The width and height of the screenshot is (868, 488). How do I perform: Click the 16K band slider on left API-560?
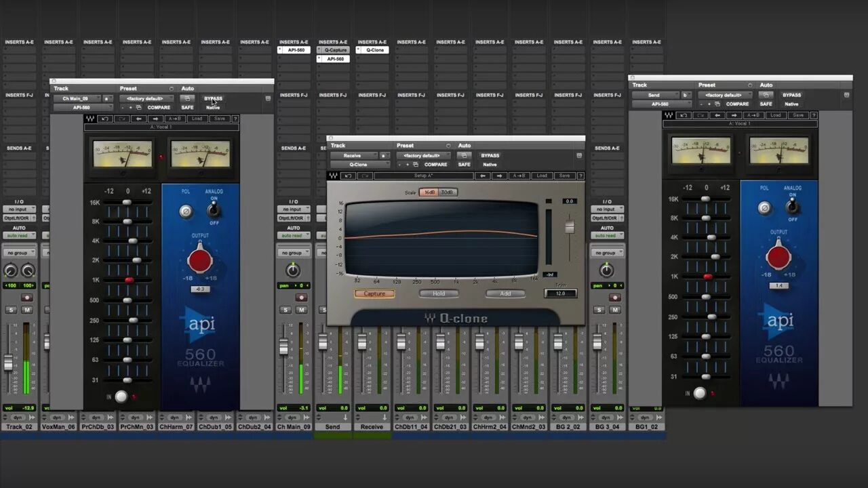click(127, 203)
